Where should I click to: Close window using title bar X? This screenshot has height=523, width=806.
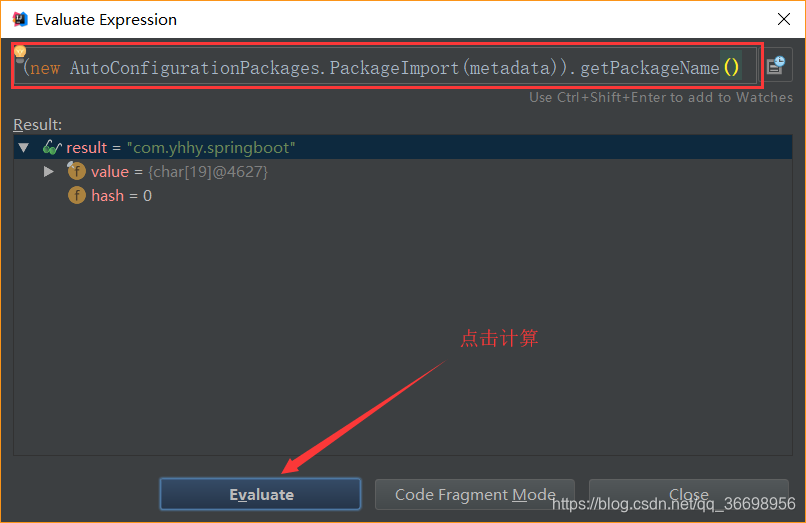coord(784,20)
